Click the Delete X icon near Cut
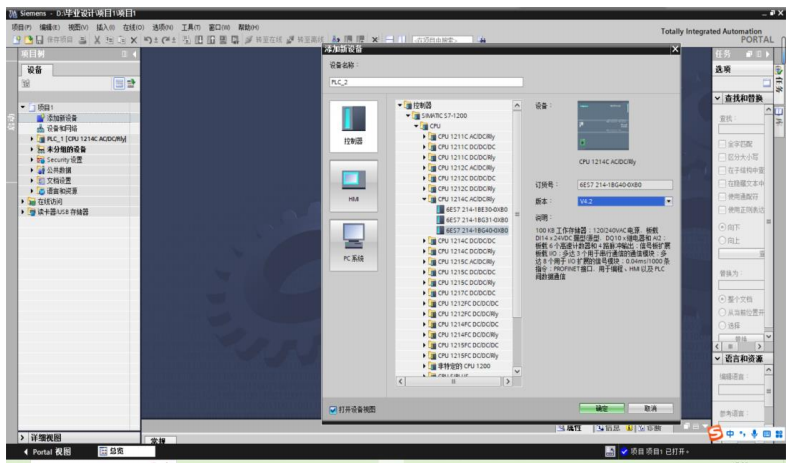Image resolution: width=788 pixels, height=463 pixels. [134, 39]
